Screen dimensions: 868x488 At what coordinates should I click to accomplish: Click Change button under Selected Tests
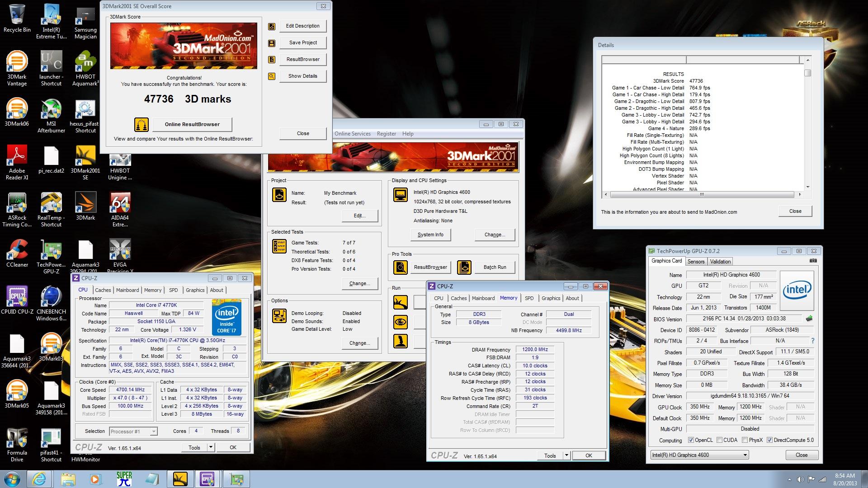[359, 283]
